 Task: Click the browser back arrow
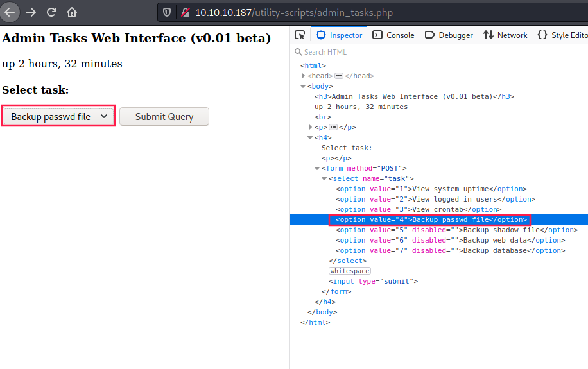tap(10, 12)
